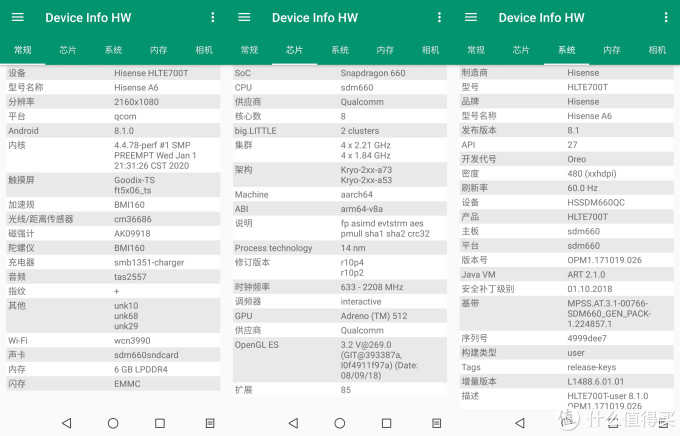Tap Back navigation triangle below the 描述 HLTE700T-user screen
The width and height of the screenshot is (680, 436).
click(x=520, y=423)
